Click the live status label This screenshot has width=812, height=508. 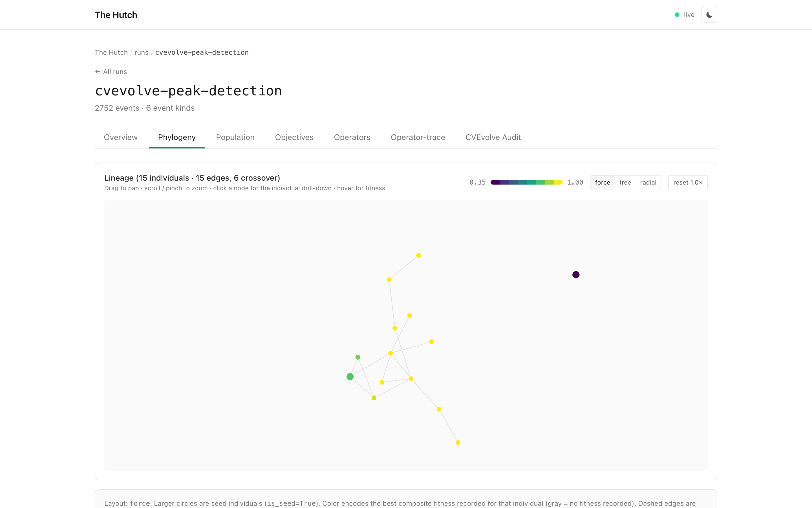(689, 15)
